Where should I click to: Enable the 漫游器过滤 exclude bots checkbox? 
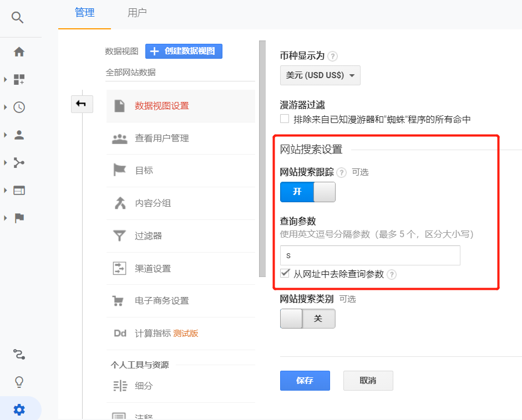[285, 119]
